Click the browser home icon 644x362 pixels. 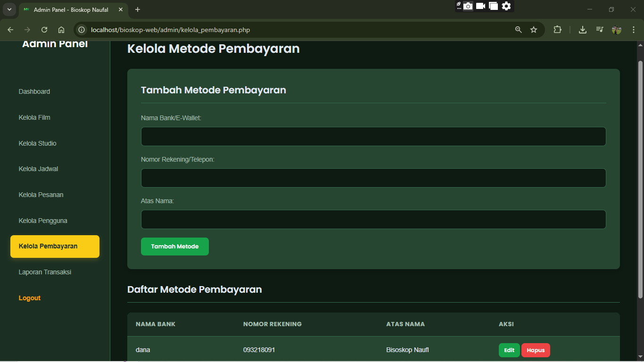coord(61,30)
